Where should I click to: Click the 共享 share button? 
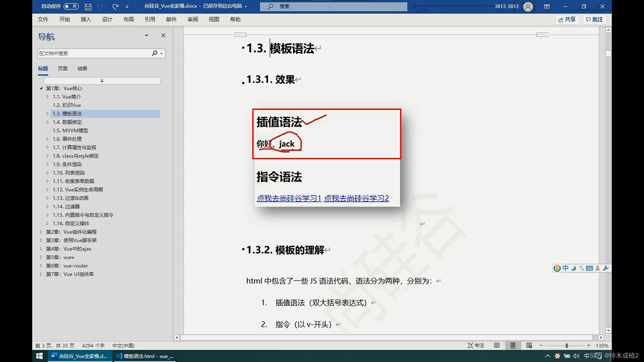coord(567,19)
